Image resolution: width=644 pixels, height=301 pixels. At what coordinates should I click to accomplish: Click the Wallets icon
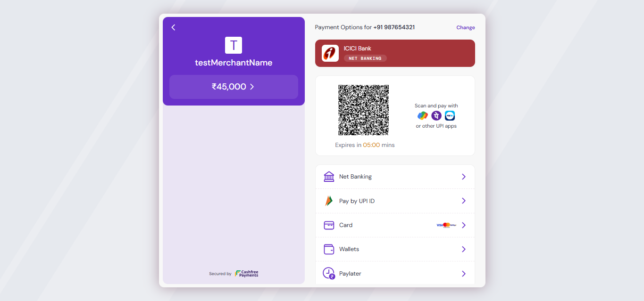pyautogui.click(x=329, y=249)
